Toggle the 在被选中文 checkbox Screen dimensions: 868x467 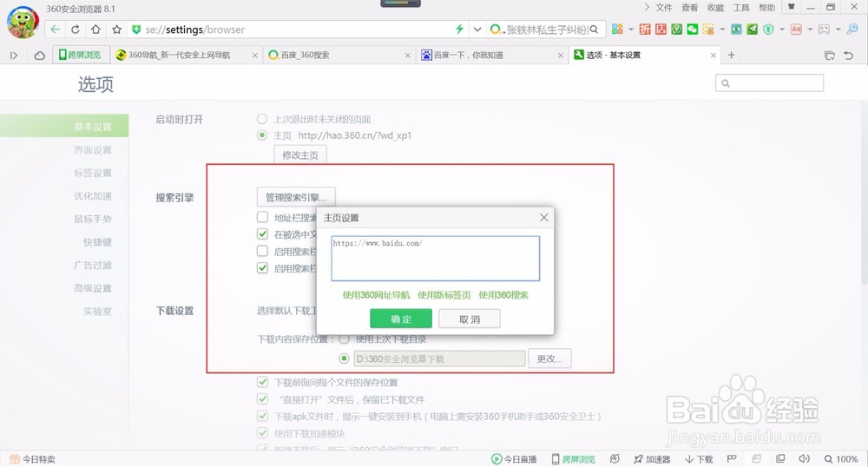coord(262,234)
